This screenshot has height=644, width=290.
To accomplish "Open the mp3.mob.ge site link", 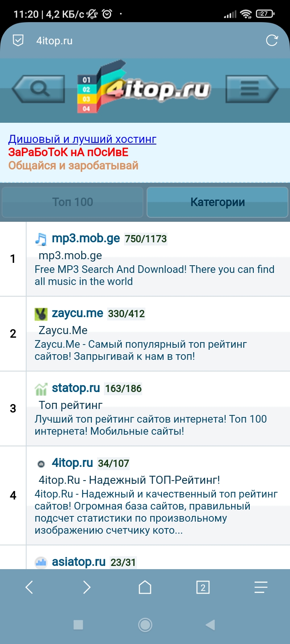I will pos(86,238).
